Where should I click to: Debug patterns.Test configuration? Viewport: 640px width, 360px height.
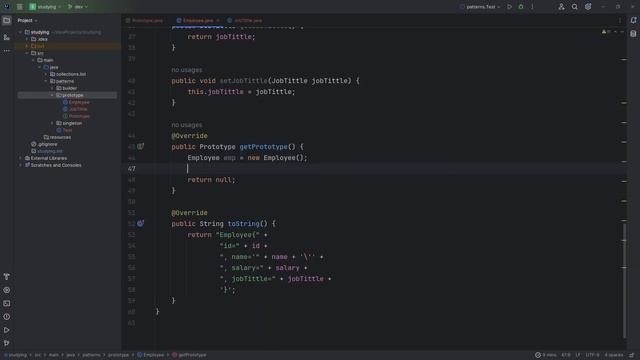521,7
